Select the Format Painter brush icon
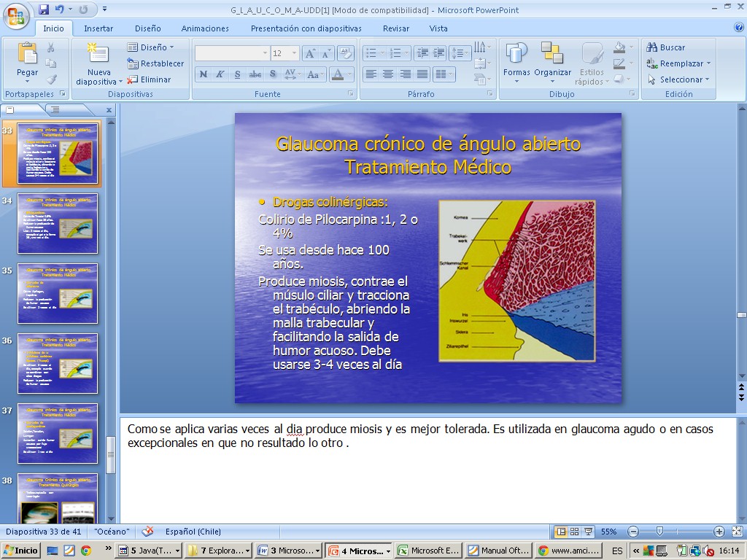 [51, 79]
